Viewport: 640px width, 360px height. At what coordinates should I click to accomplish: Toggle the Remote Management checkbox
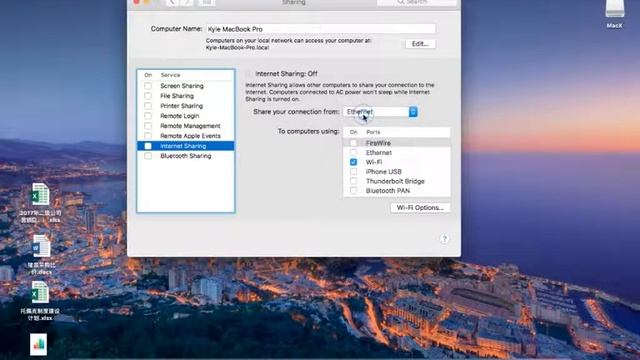point(148,126)
